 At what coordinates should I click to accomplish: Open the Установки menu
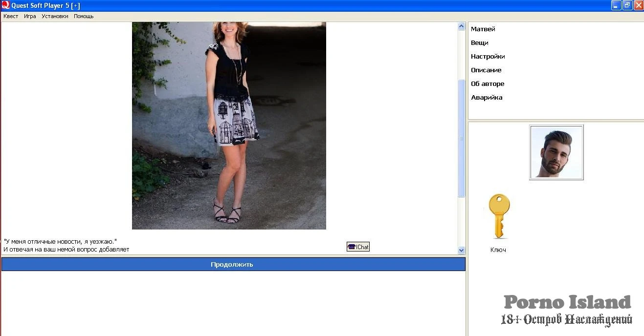(x=55, y=16)
